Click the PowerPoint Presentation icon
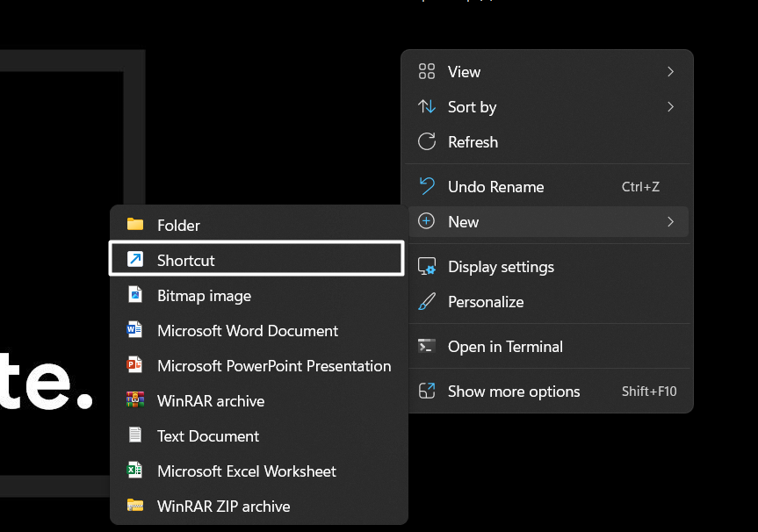The height and width of the screenshot is (532, 758). pos(134,365)
